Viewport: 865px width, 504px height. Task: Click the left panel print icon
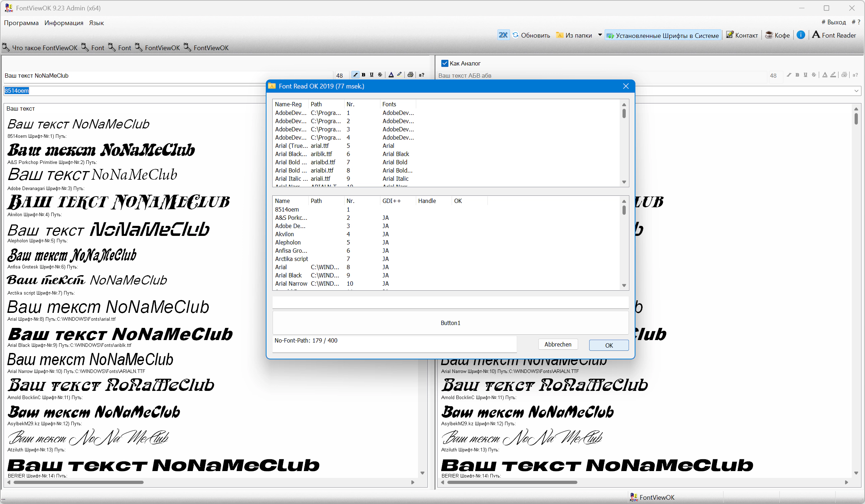click(x=410, y=75)
